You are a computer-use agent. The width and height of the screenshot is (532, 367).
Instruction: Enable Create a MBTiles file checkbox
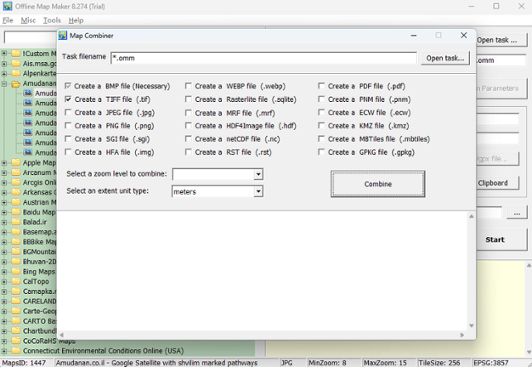pos(321,139)
